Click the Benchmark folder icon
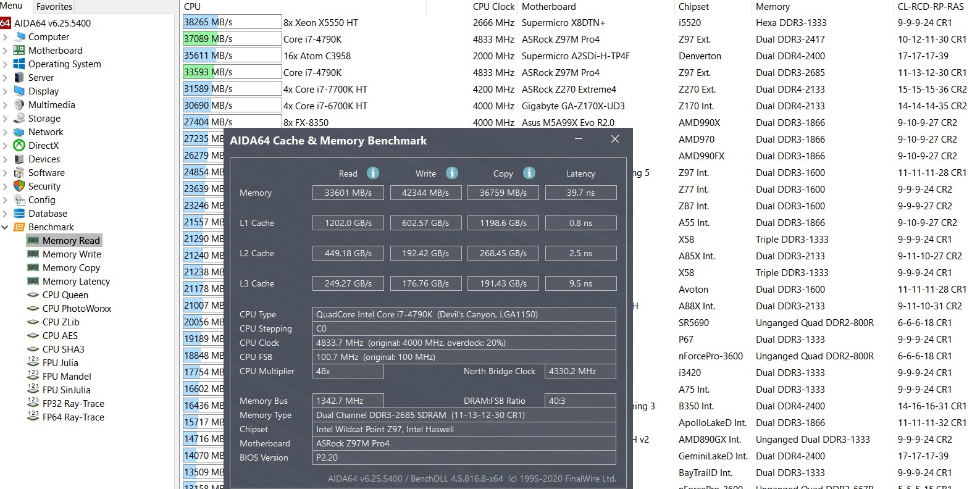Screen dimensions: 980x489 (x=20, y=227)
